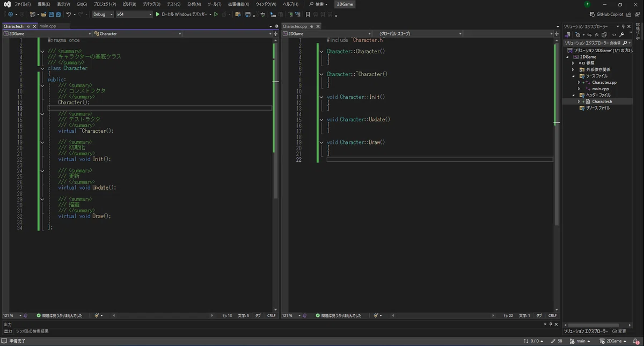Open the Debug configuration dropdown
The height and width of the screenshot is (346, 644).
tap(103, 15)
